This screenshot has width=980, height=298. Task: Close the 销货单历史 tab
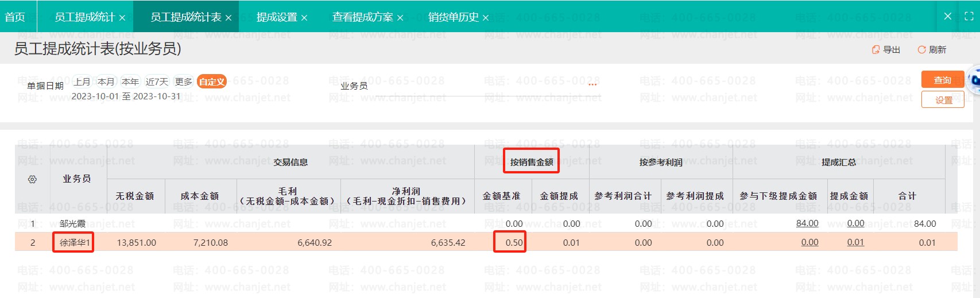486,18
